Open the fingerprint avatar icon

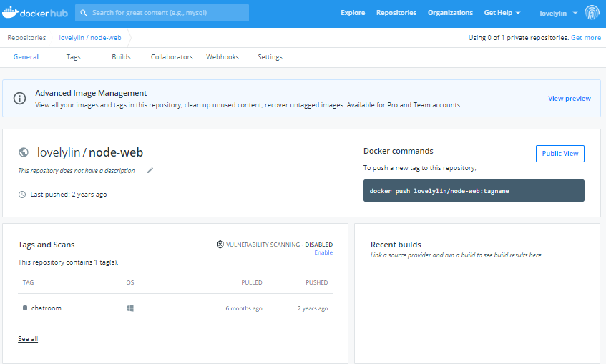(592, 13)
